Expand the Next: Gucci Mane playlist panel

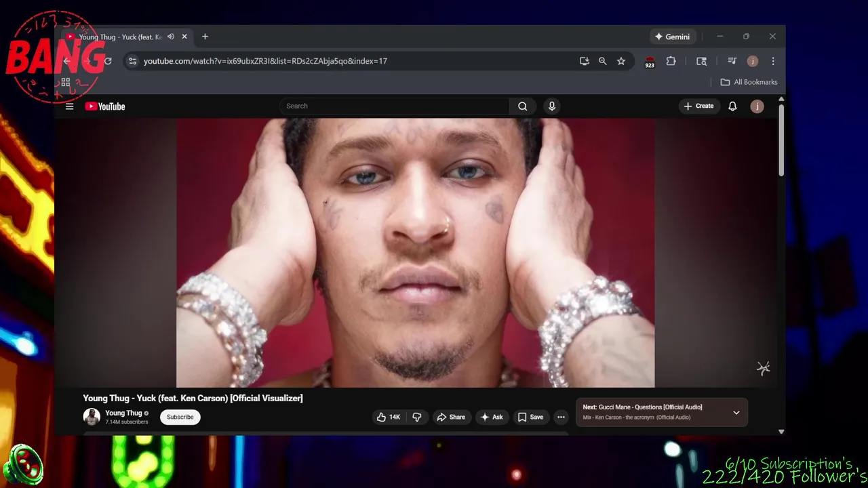(x=736, y=412)
